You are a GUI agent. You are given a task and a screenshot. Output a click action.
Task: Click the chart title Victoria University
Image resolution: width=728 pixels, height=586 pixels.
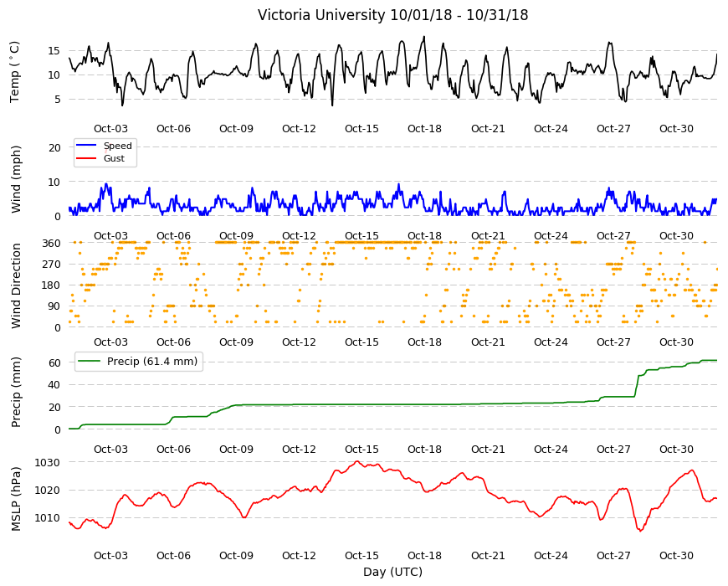(321, 15)
